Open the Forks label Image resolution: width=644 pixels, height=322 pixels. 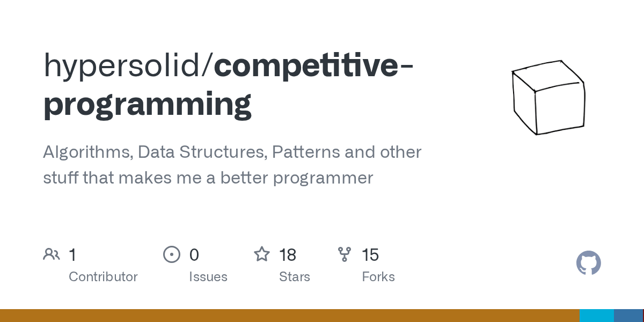click(x=378, y=277)
